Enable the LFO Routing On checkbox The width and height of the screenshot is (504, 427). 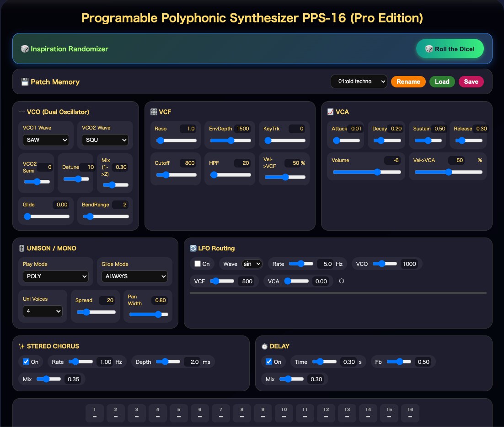coord(198,264)
